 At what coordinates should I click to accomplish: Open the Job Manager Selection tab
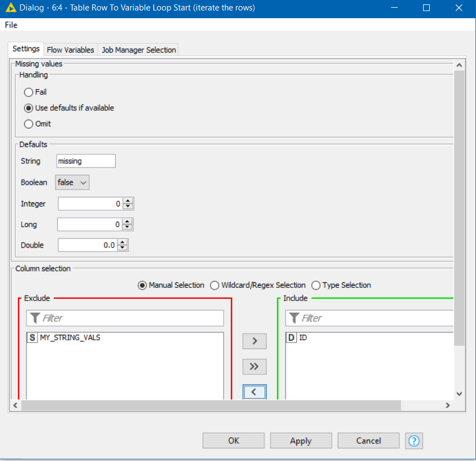coord(138,50)
